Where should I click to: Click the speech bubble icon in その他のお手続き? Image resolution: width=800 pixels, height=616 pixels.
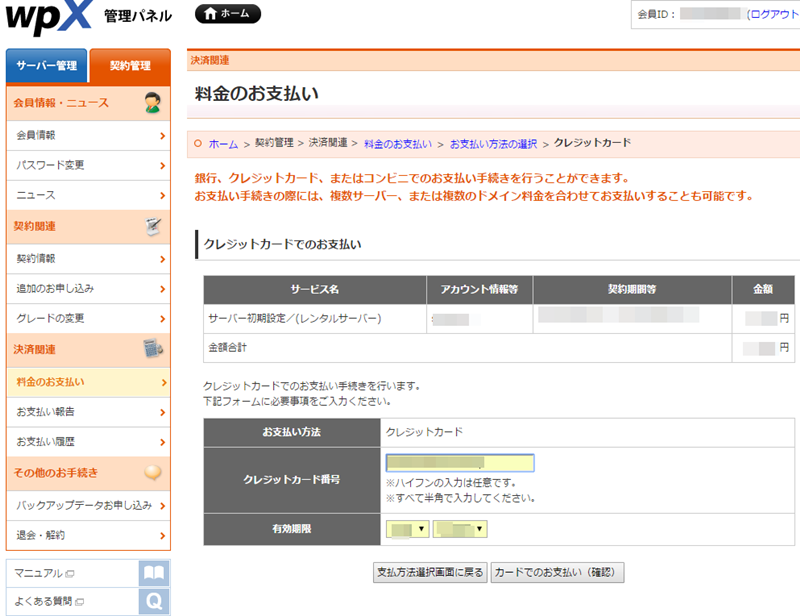point(153,473)
